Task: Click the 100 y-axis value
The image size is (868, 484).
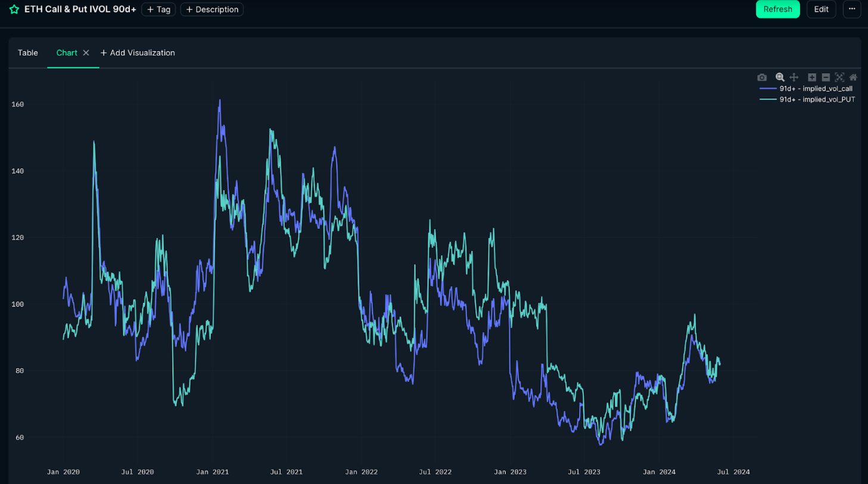Action: coord(17,304)
